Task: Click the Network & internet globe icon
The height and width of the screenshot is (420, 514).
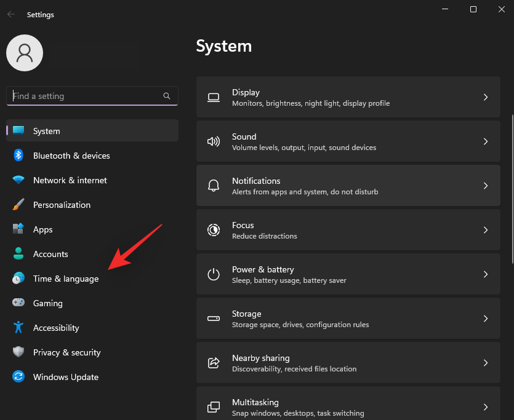Action: click(18, 180)
